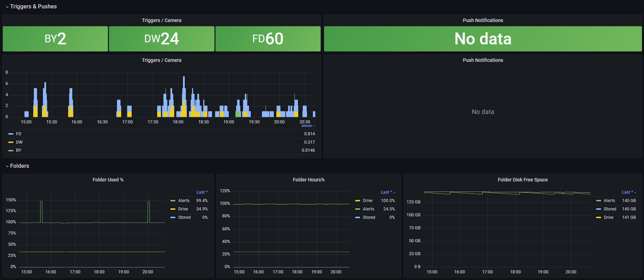644x280 pixels.
Task: Toggle Drive series in Disk Free Space legend
Action: (609, 217)
